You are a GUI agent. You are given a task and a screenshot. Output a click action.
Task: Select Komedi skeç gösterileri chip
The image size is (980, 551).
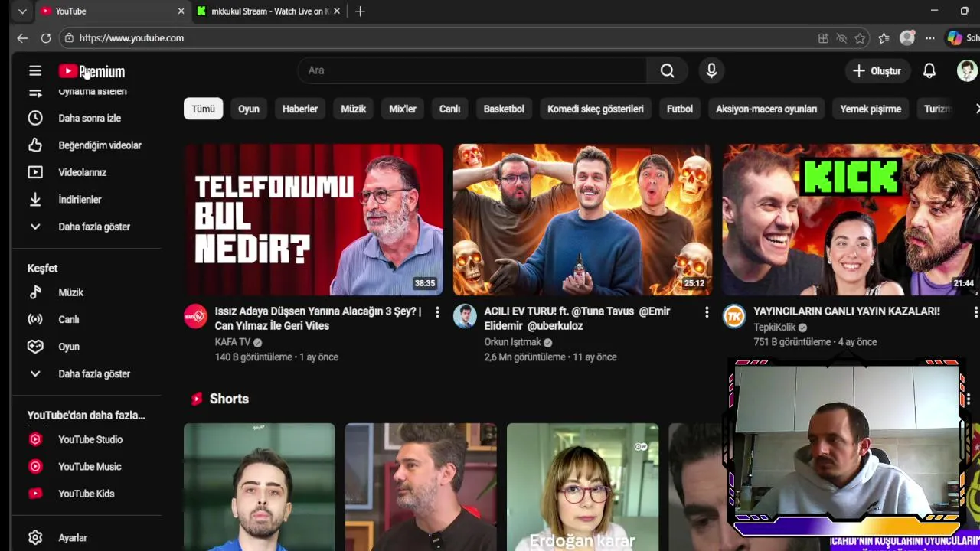[596, 109]
